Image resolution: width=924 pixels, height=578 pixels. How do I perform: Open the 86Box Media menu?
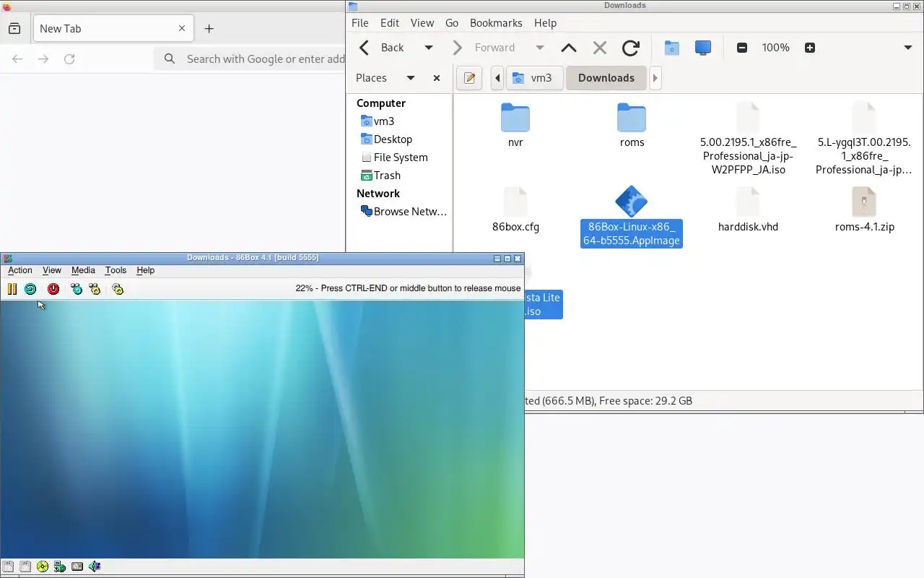pyautogui.click(x=83, y=270)
